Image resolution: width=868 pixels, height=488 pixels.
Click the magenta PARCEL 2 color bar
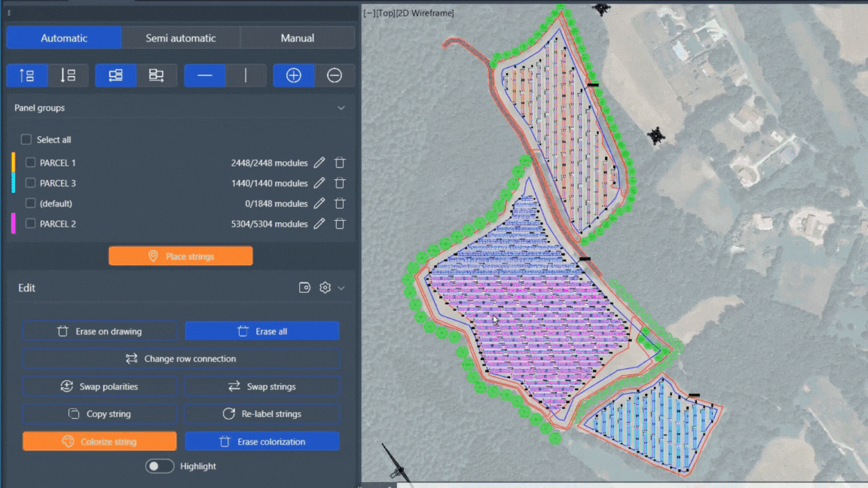click(x=14, y=224)
